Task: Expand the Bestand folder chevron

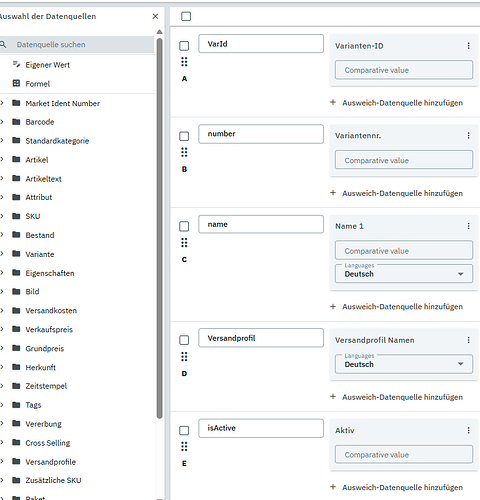Action: 2,235
